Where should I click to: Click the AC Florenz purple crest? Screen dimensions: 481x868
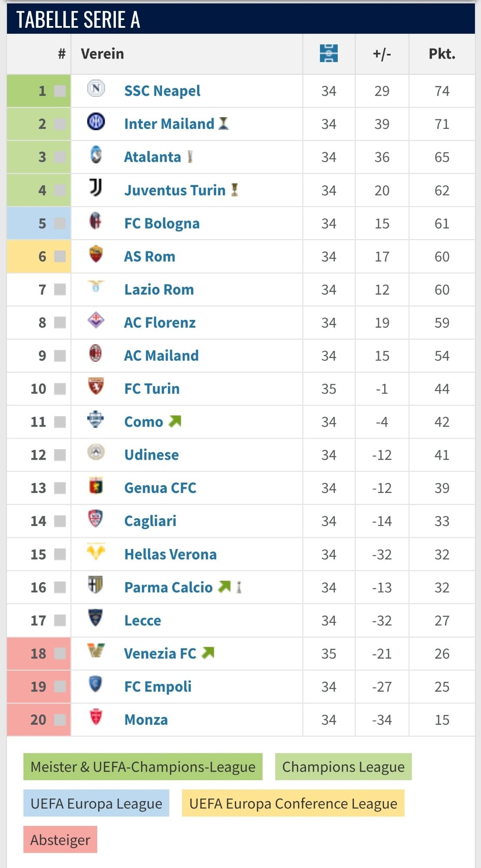pyautogui.click(x=96, y=320)
